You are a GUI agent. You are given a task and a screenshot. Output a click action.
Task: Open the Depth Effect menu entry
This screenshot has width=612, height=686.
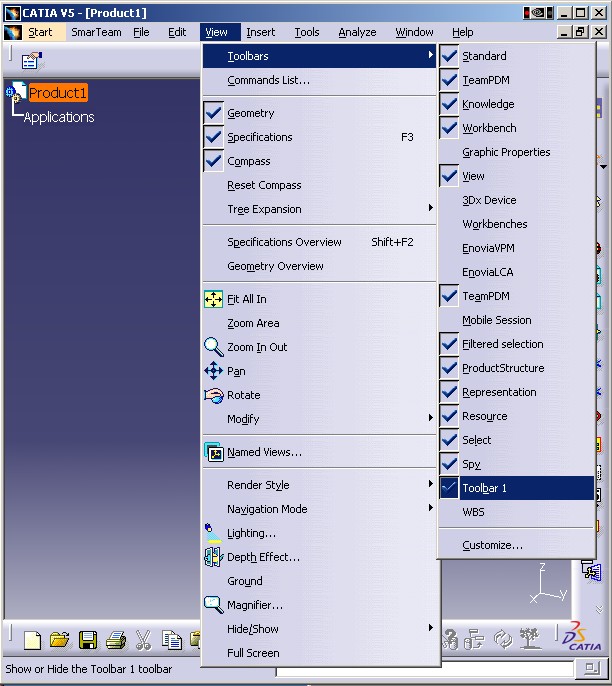pos(320,557)
